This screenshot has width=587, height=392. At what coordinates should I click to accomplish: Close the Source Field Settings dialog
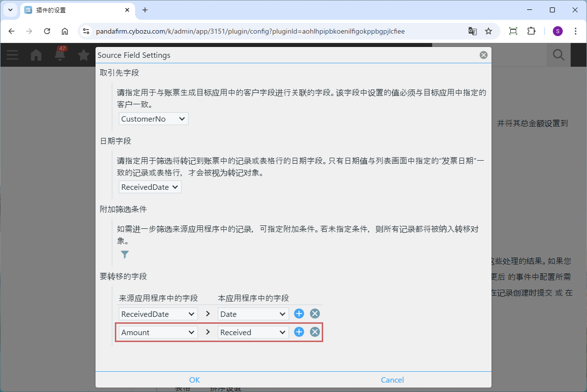click(484, 55)
